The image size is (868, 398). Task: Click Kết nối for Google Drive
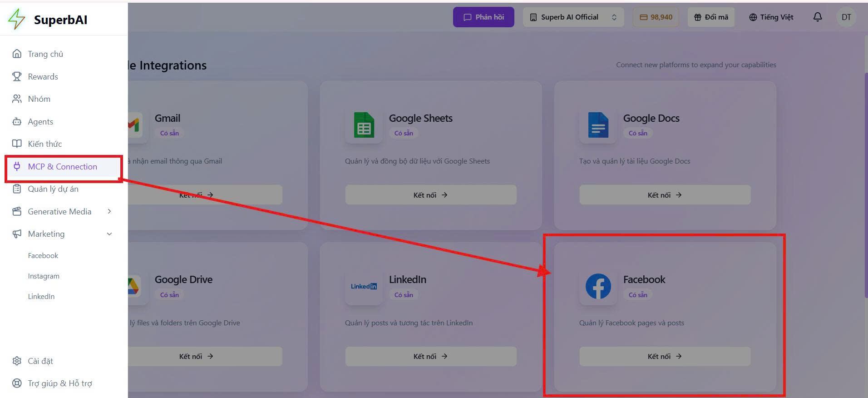tap(205, 356)
